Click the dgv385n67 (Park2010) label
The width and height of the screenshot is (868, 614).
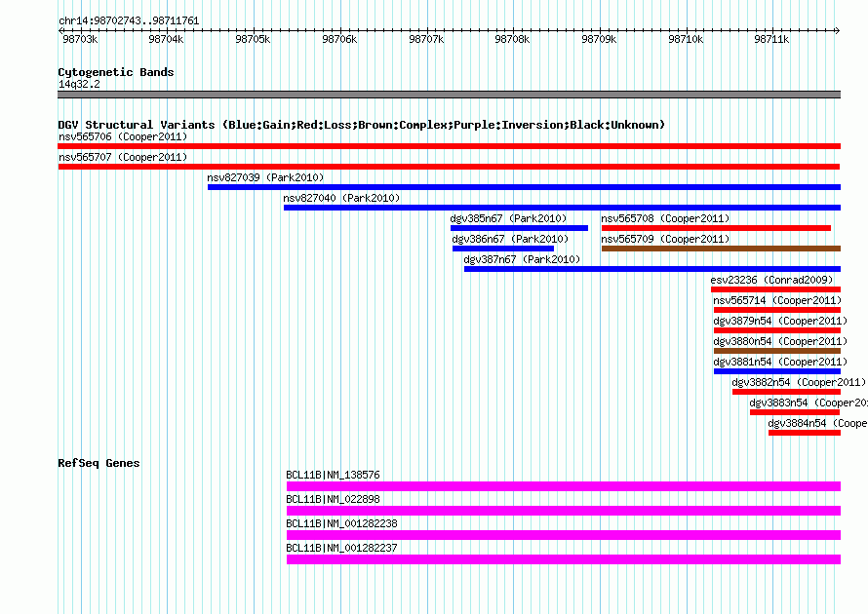509,218
